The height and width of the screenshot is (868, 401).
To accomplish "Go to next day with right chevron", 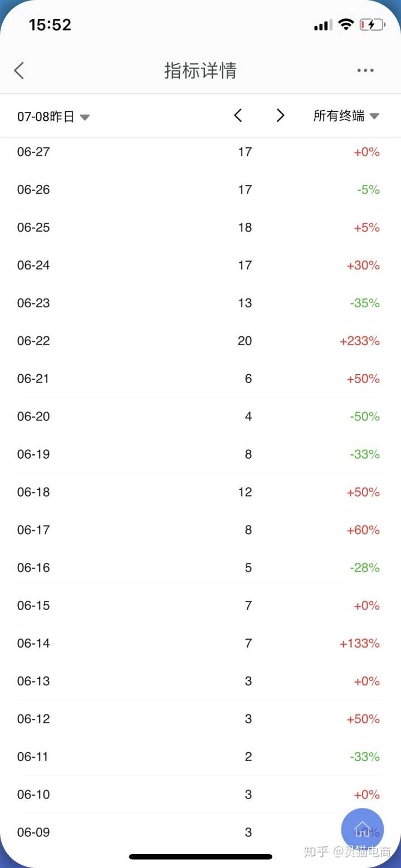I will pyautogui.click(x=280, y=116).
